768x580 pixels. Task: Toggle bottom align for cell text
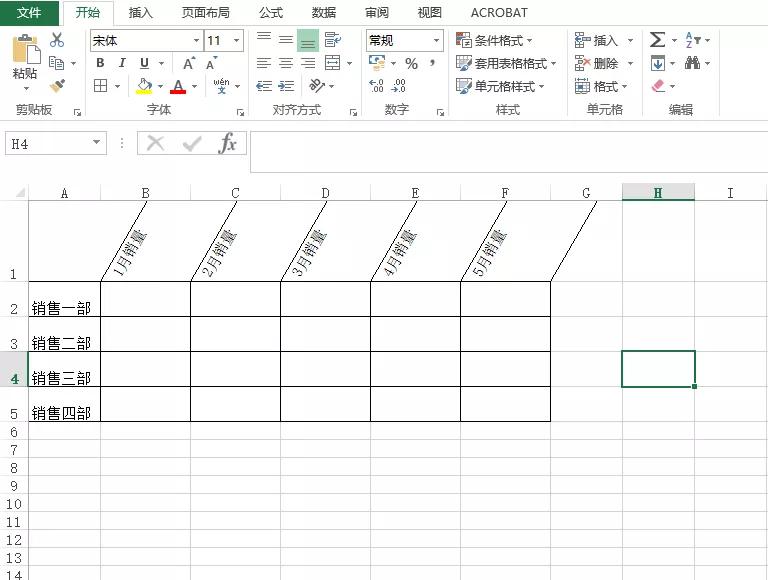pos(308,40)
